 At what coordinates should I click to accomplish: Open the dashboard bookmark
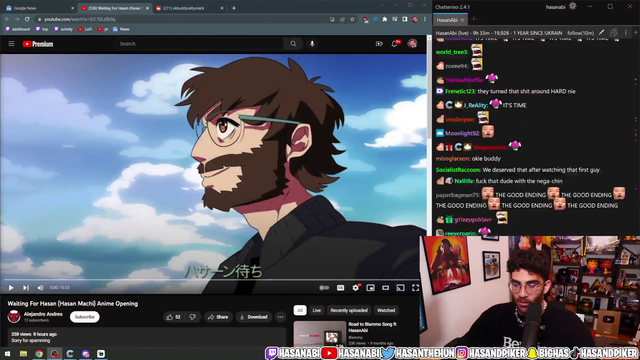tap(18, 29)
